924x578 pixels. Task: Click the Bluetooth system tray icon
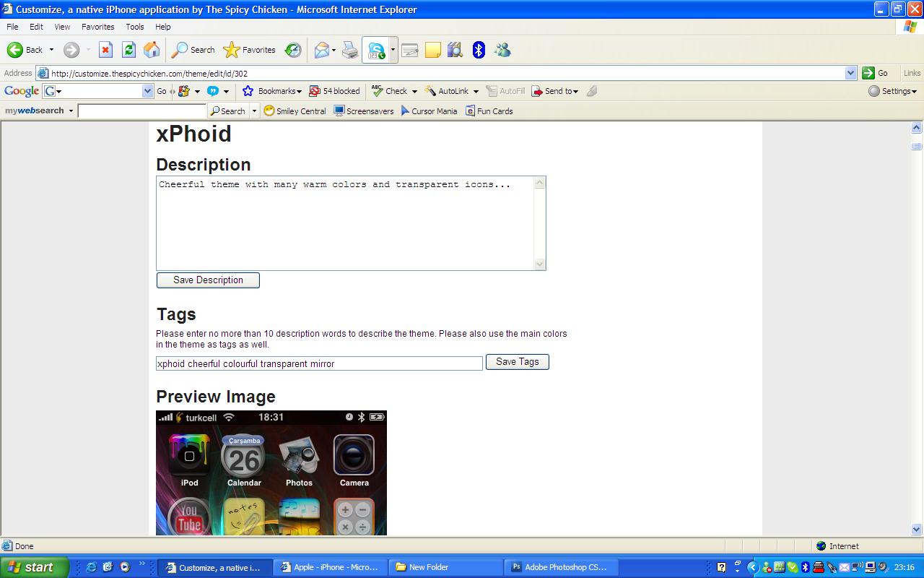point(806,567)
